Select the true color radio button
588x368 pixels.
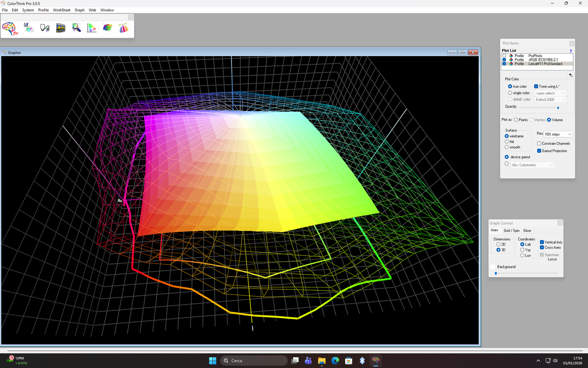pyautogui.click(x=510, y=86)
